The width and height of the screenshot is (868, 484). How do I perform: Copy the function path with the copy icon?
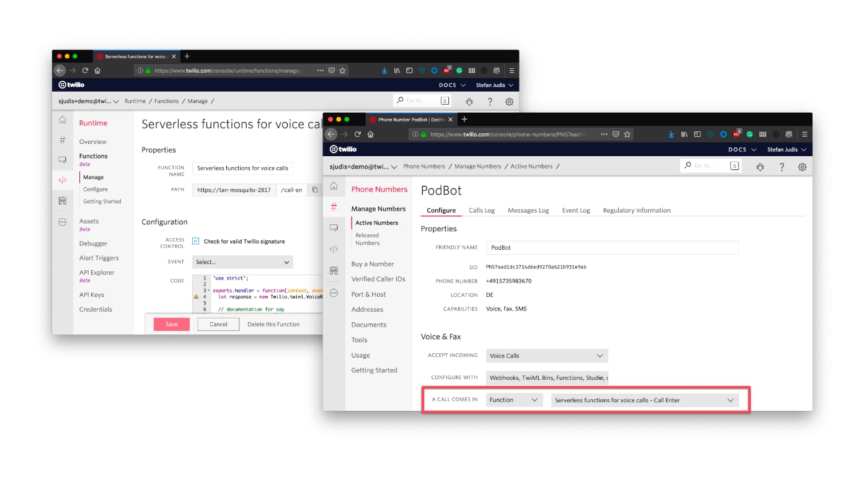tap(315, 190)
